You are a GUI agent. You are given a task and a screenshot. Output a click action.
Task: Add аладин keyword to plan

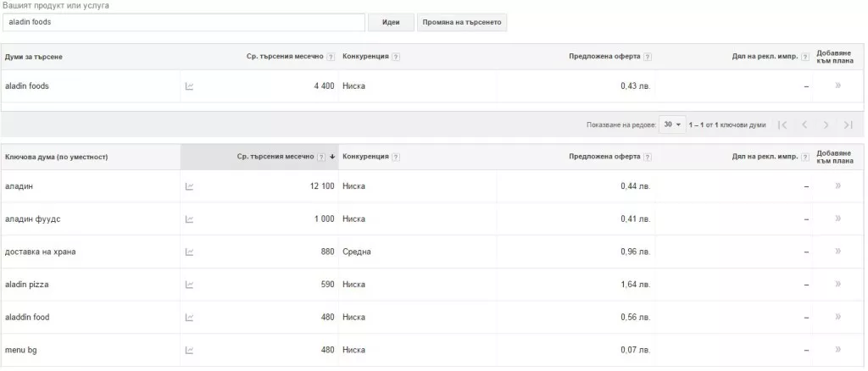[x=838, y=185]
